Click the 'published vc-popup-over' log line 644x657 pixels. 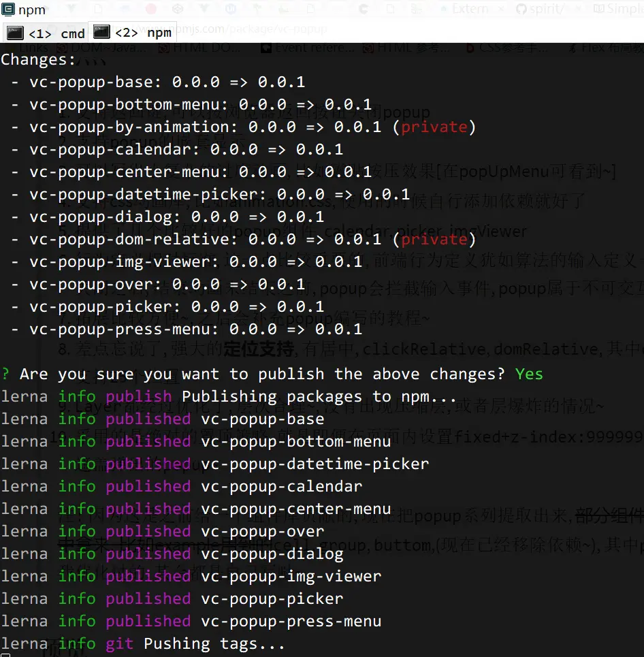click(163, 532)
